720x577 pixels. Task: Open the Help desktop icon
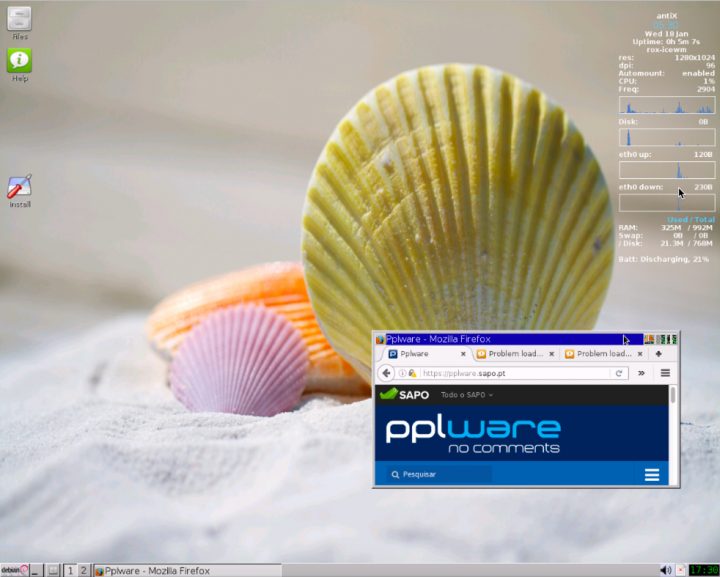20,61
